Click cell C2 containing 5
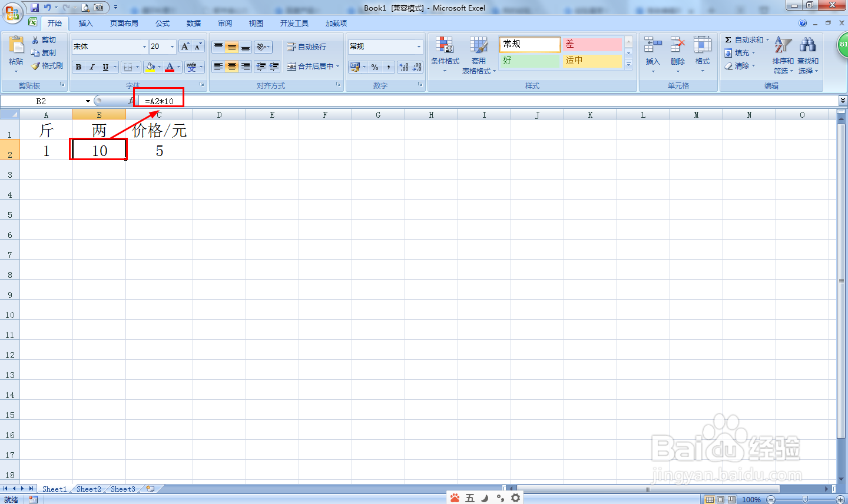 (159, 150)
